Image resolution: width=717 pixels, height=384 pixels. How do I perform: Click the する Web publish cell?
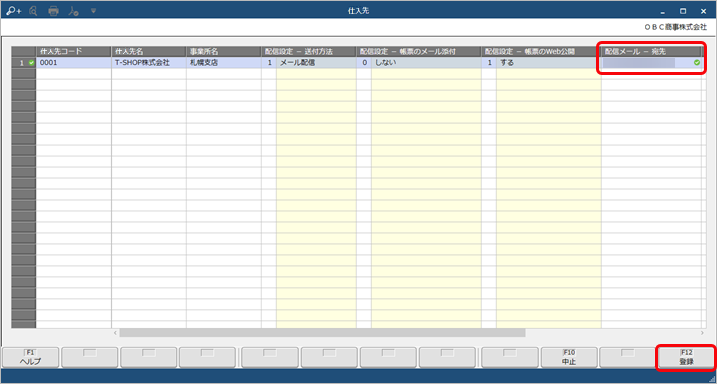pos(549,63)
